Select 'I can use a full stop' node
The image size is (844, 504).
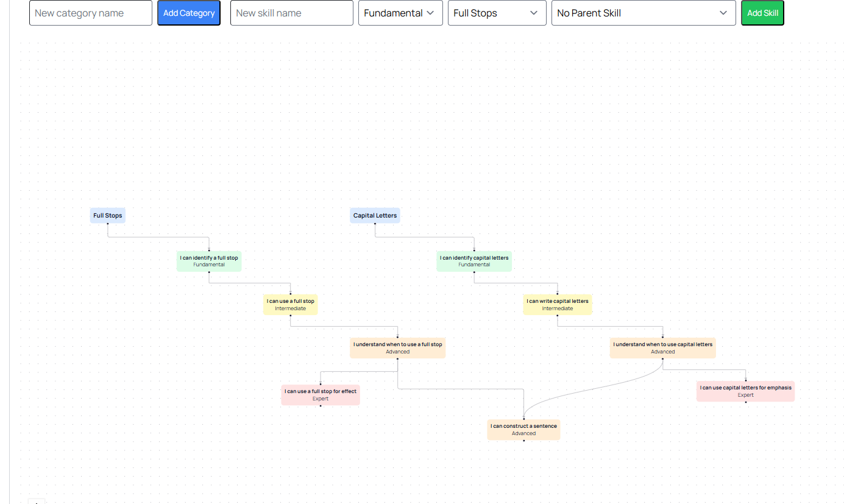coord(291,305)
